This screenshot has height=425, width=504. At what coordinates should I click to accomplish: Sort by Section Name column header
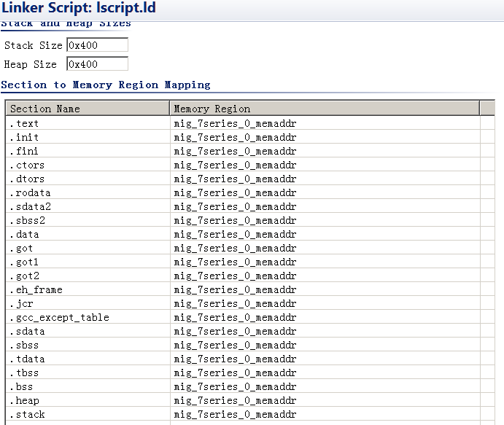pos(88,109)
